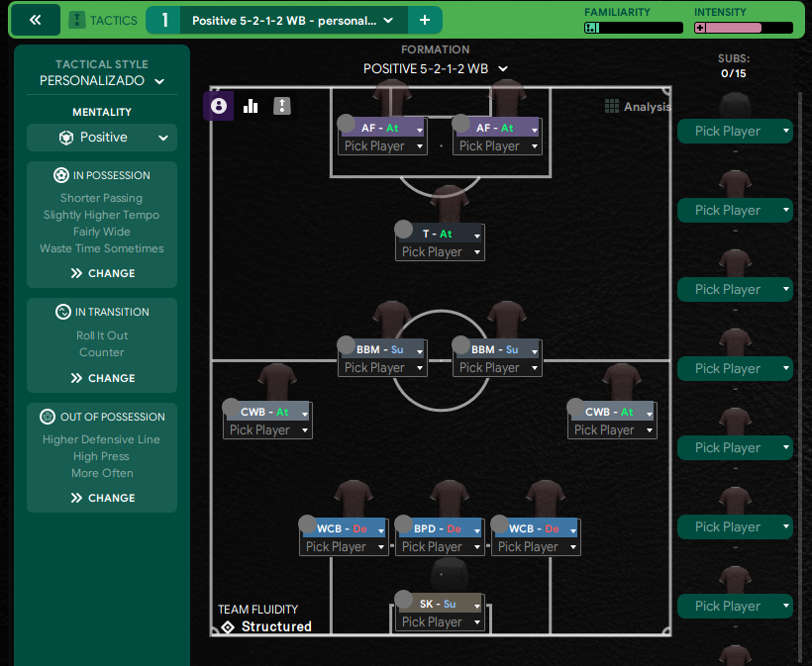Open the PERSONALIZADO tactical style selector
Viewport: 812px width, 666px height.
(x=101, y=80)
